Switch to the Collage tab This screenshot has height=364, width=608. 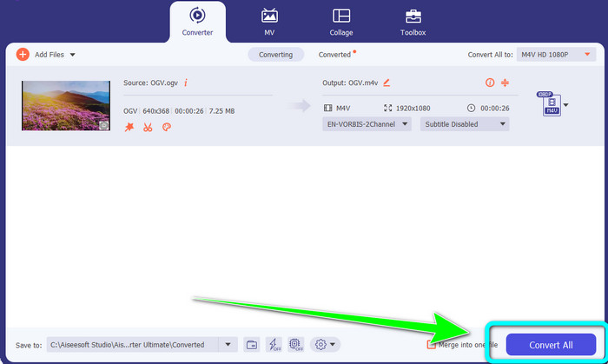[341, 21]
